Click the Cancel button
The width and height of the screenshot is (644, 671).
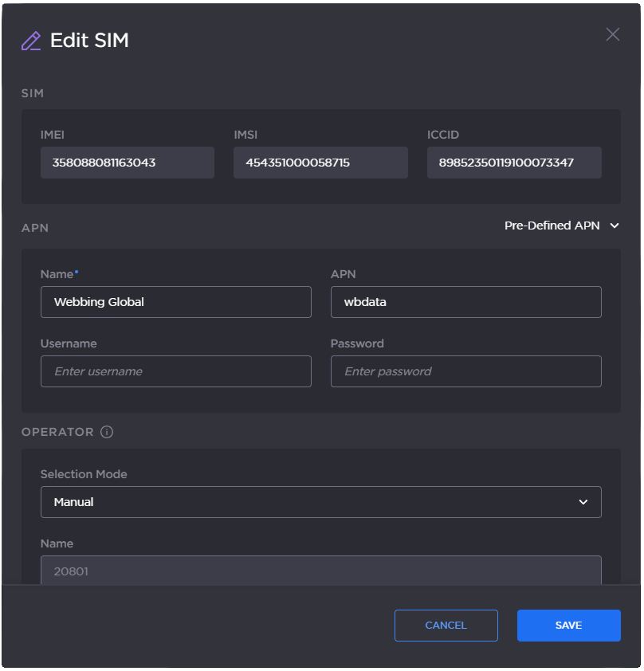(x=446, y=626)
